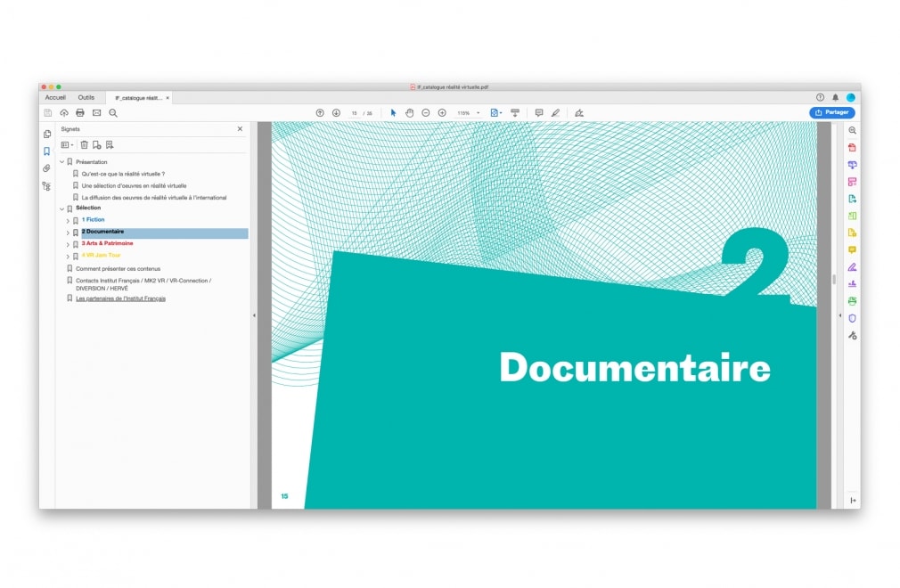
Task: Go to the previous page with up arrow
Action: pyautogui.click(x=320, y=113)
